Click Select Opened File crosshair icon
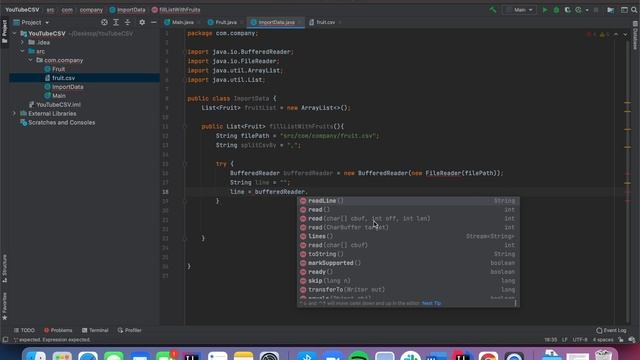This screenshot has height=360, width=640. pyautogui.click(x=104, y=22)
